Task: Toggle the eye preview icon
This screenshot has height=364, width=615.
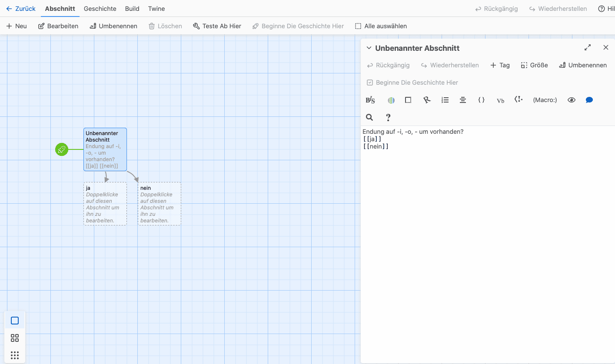Action: coord(572,100)
